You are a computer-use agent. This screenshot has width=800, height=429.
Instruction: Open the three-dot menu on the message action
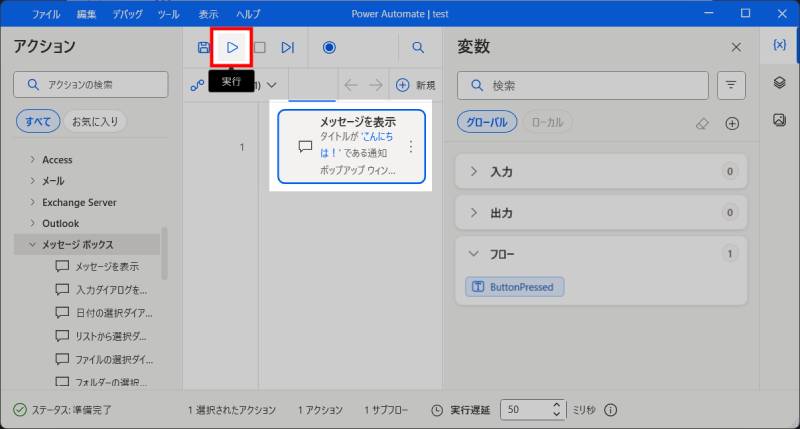pos(411,147)
